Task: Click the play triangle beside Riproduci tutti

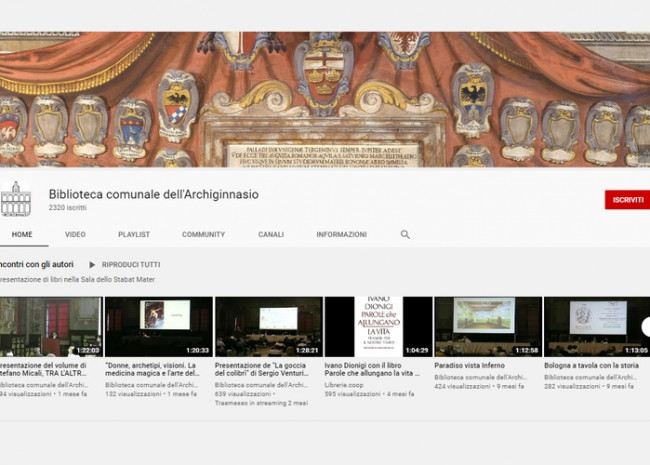Action: tap(92, 264)
